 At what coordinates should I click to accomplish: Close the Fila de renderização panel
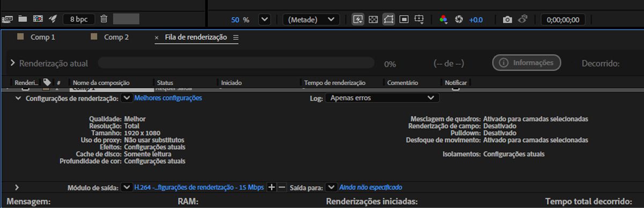click(157, 38)
